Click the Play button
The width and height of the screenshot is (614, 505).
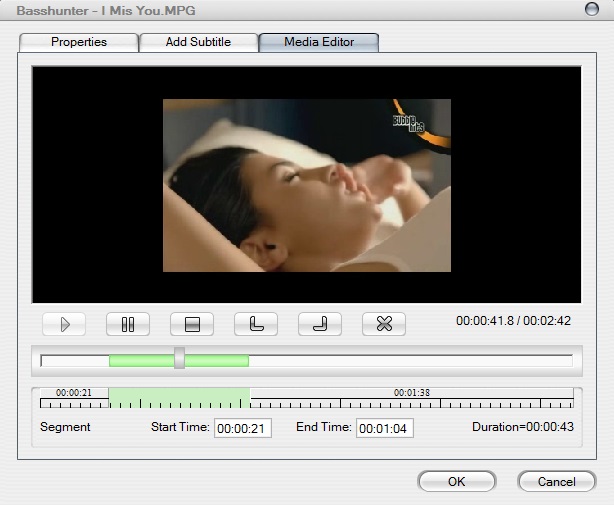pos(64,324)
